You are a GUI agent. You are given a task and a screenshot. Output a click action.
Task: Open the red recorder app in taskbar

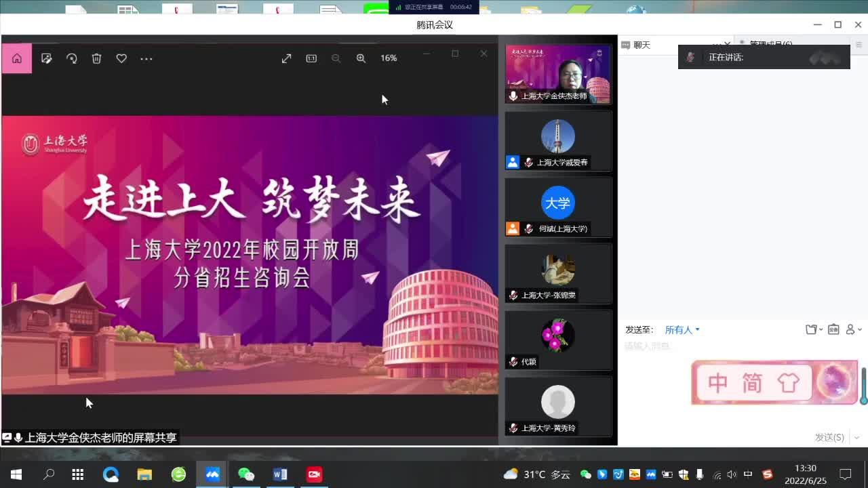[314, 474]
